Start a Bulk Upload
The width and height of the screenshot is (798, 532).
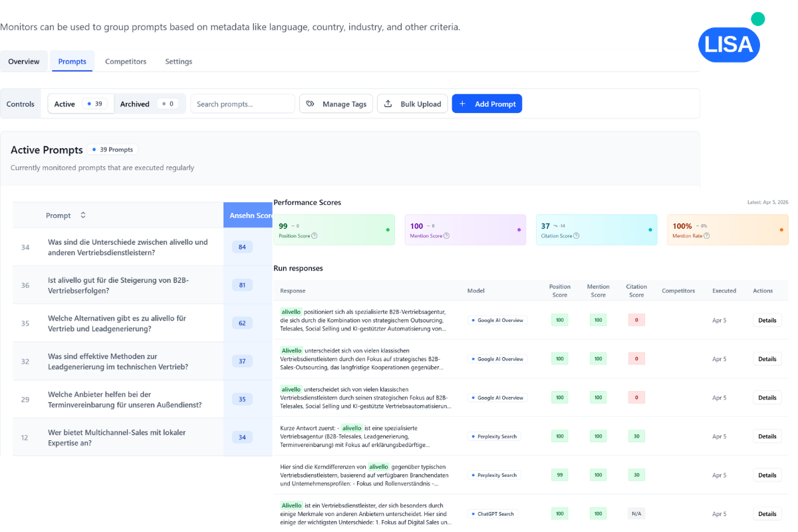click(413, 104)
